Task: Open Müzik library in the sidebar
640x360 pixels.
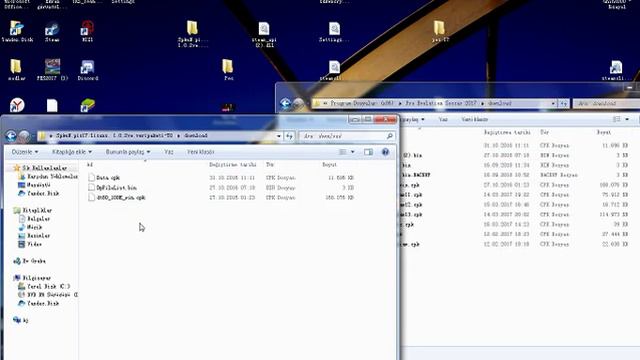Action: pos(30,227)
